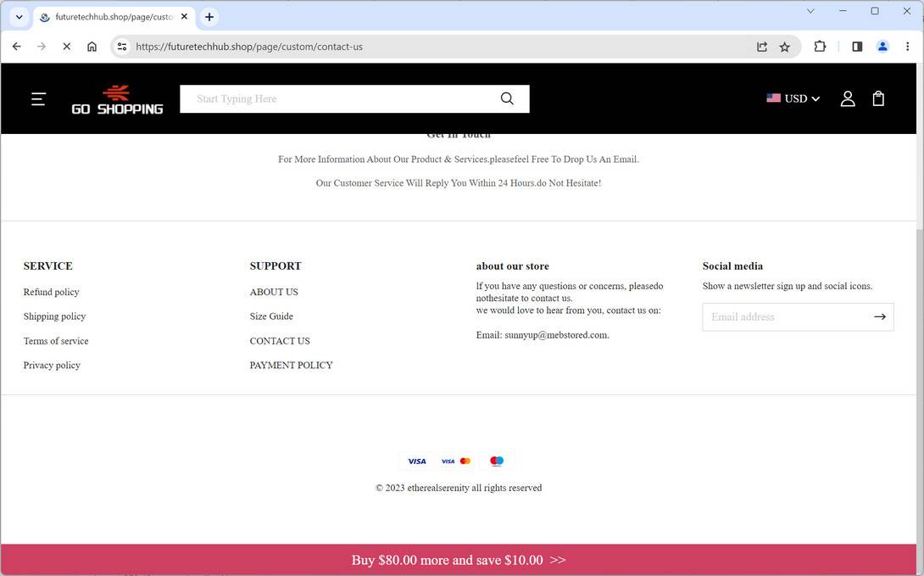Screen dimensions: 924x576
Task: Click the Visa payment icon
Action: click(x=417, y=461)
